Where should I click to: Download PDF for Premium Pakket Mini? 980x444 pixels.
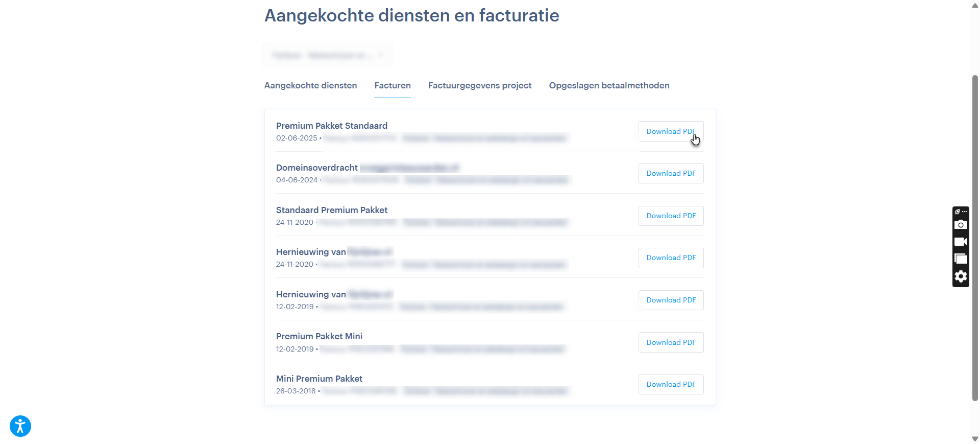click(671, 342)
